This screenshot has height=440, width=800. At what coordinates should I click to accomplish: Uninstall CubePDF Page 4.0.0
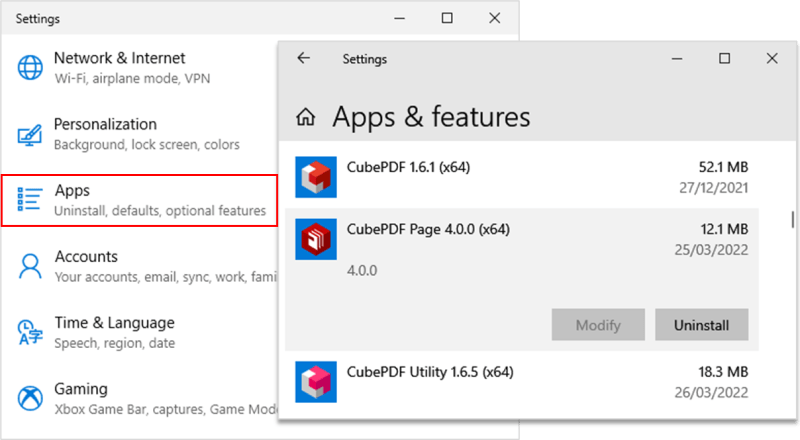[702, 325]
